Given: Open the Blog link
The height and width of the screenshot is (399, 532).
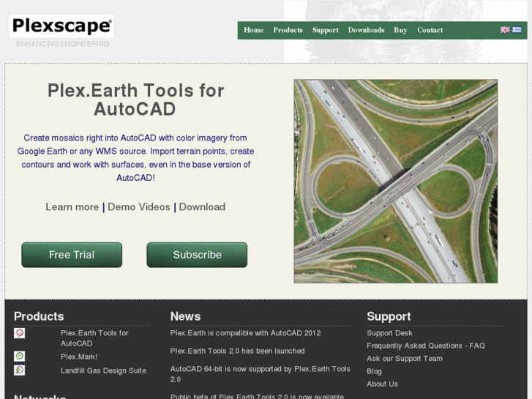Looking at the screenshot, I should coord(374,371).
